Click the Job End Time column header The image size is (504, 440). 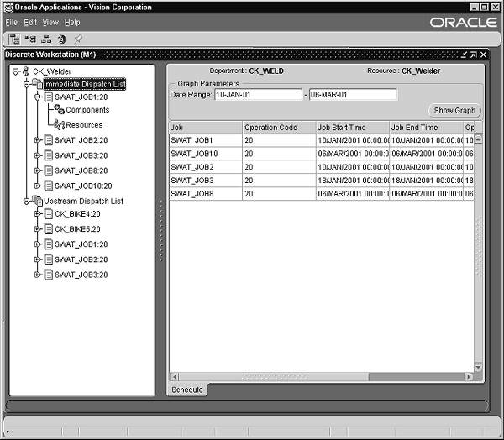pyautogui.click(x=426, y=128)
